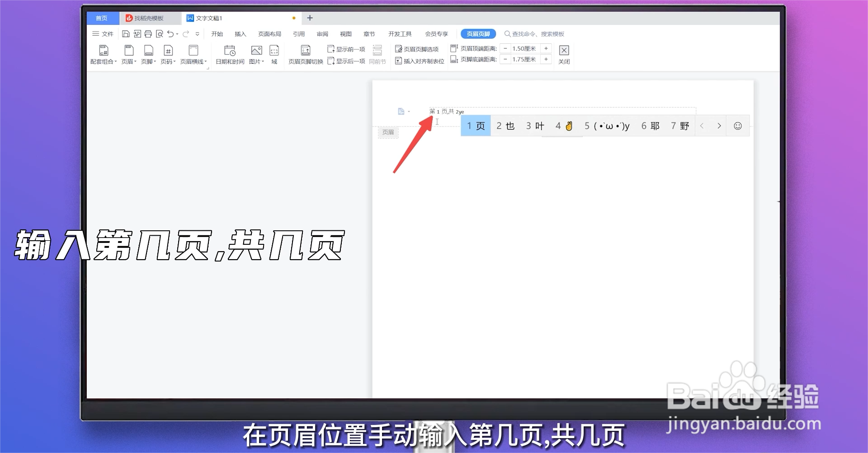Open the IME emoji smiley panel
This screenshot has width=868, height=453.
(738, 126)
